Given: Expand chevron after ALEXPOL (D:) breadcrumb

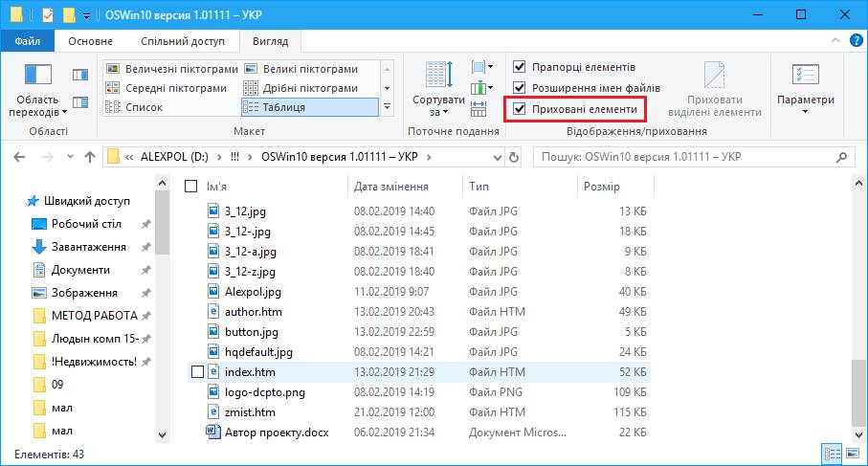Looking at the screenshot, I should [x=219, y=157].
